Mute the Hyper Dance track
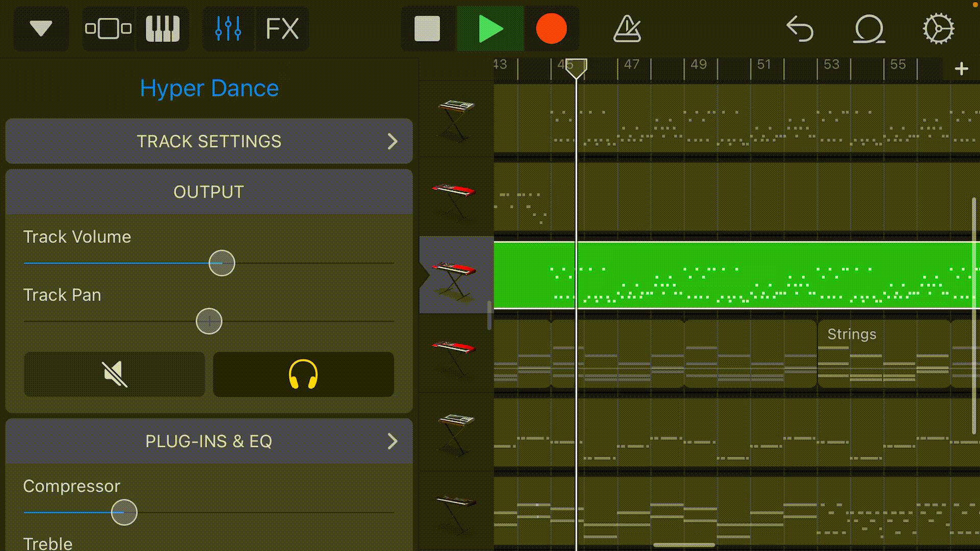Image resolution: width=980 pixels, height=551 pixels. pos(114,374)
